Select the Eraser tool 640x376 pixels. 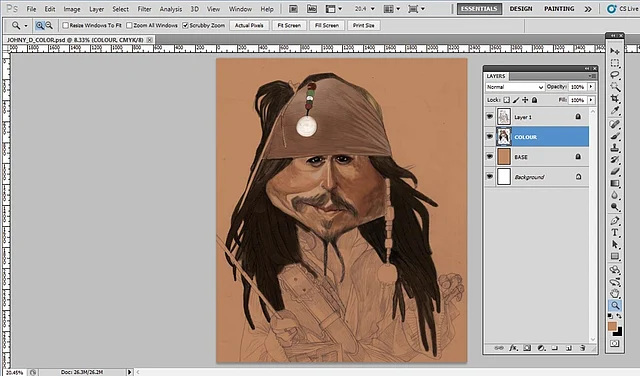tap(615, 171)
